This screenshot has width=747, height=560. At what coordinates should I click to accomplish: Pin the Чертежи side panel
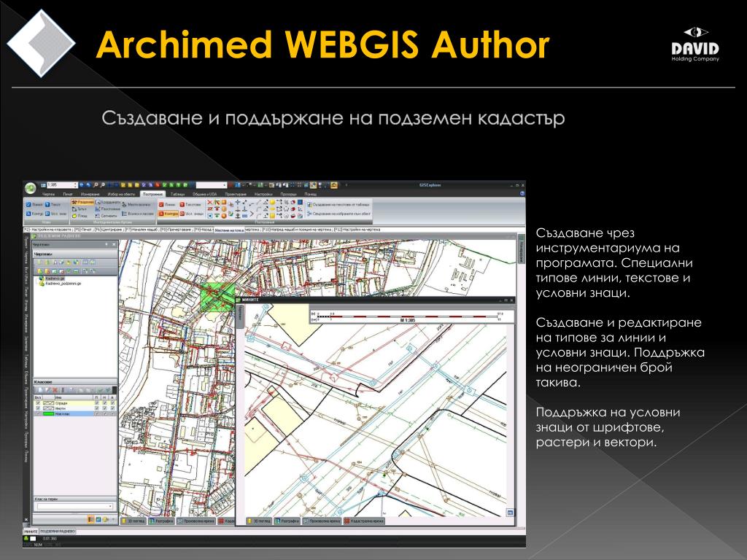(x=107, y=244)
